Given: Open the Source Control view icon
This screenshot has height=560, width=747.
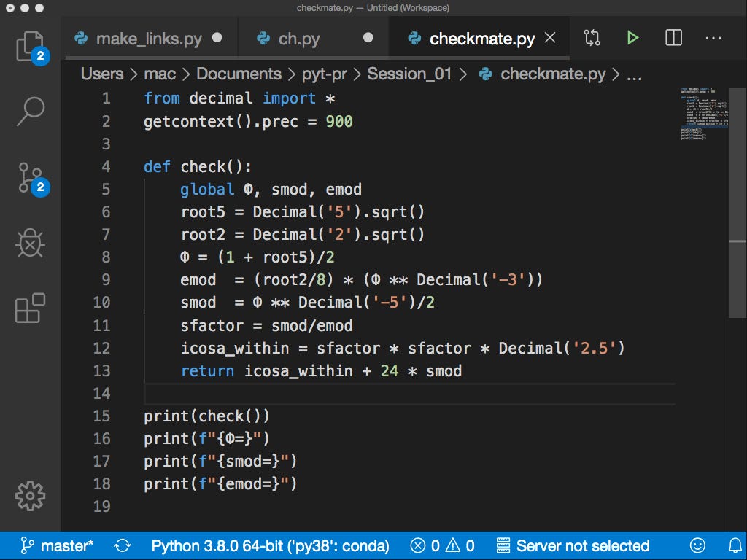Looking at the screenshot, I should click(30, 178).
